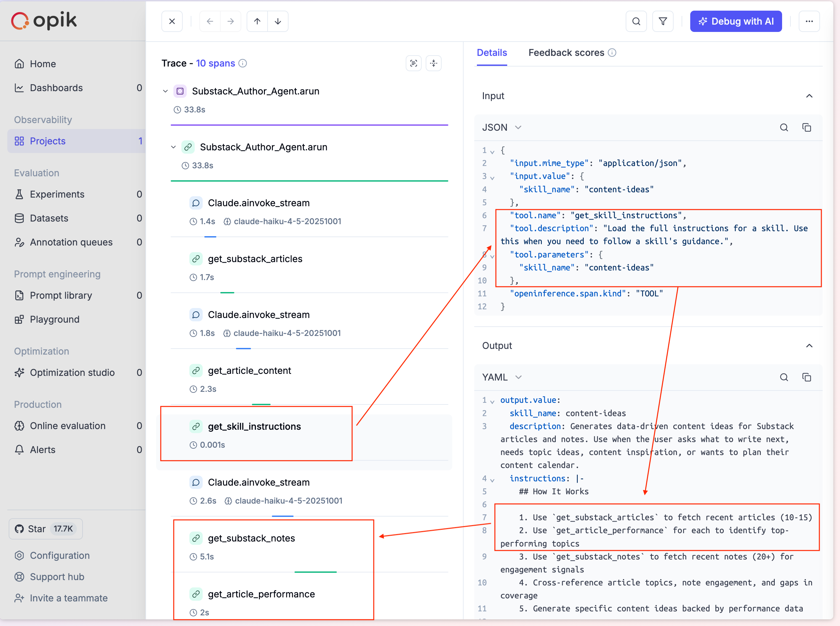Click the collapse-all spans icon

434,63
